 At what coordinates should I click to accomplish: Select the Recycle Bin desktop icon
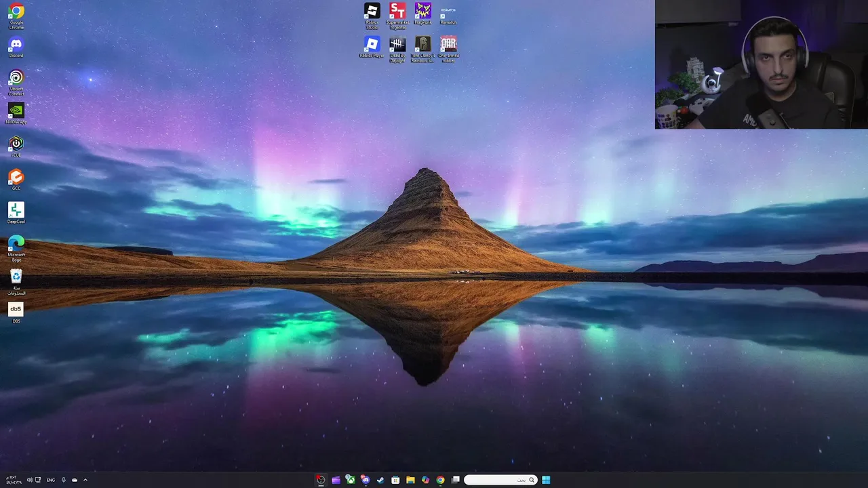pyautogui.click(x=16, y=282)
